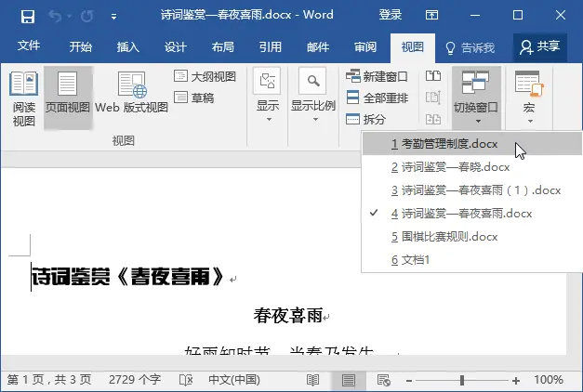This screenshot has width=583, height=392.
Task: Adjust the zoom slider in status bar
Action: 462,380
